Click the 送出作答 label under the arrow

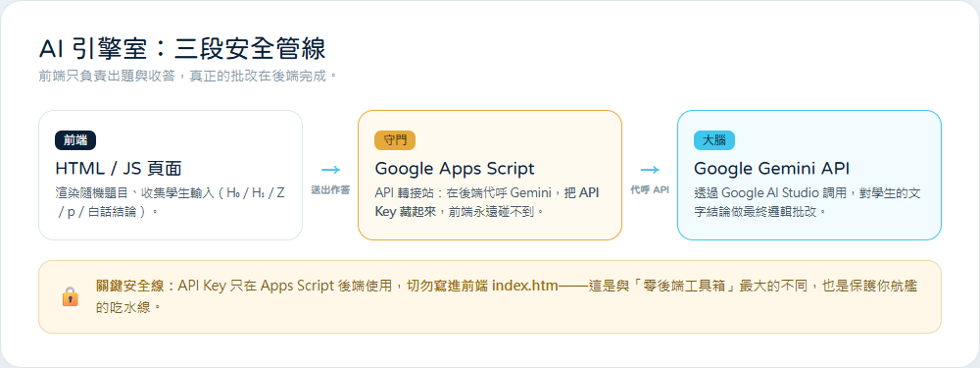click(330, 189)
